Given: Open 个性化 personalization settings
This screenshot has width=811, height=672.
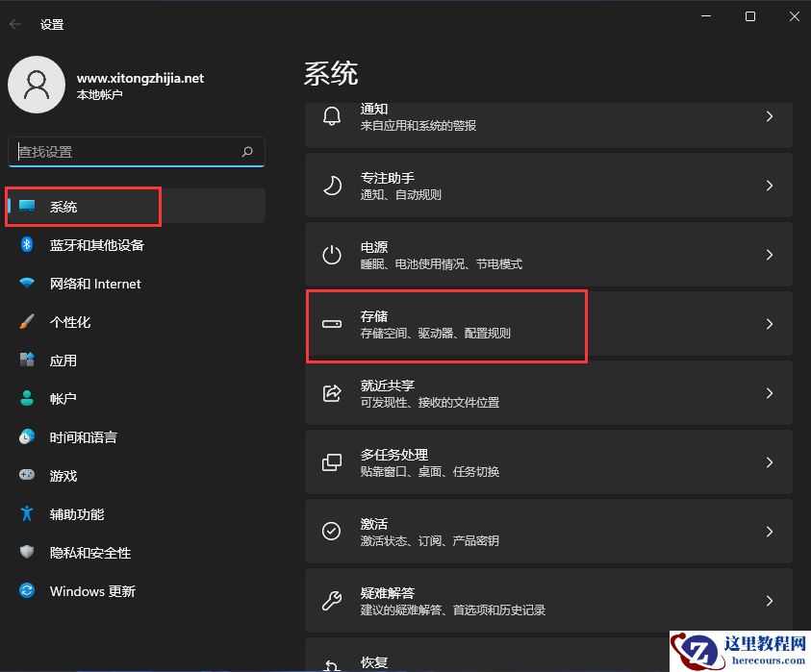Looking at the screenshot, I should (27, 322).
